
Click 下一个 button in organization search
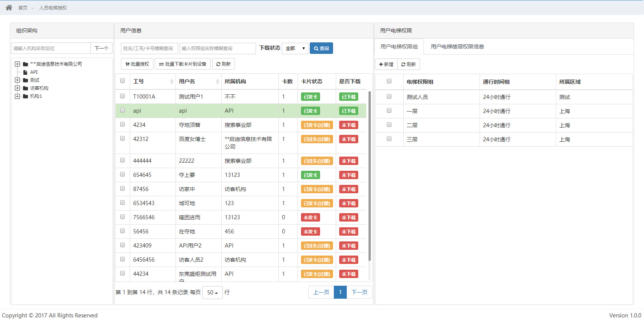101,48
